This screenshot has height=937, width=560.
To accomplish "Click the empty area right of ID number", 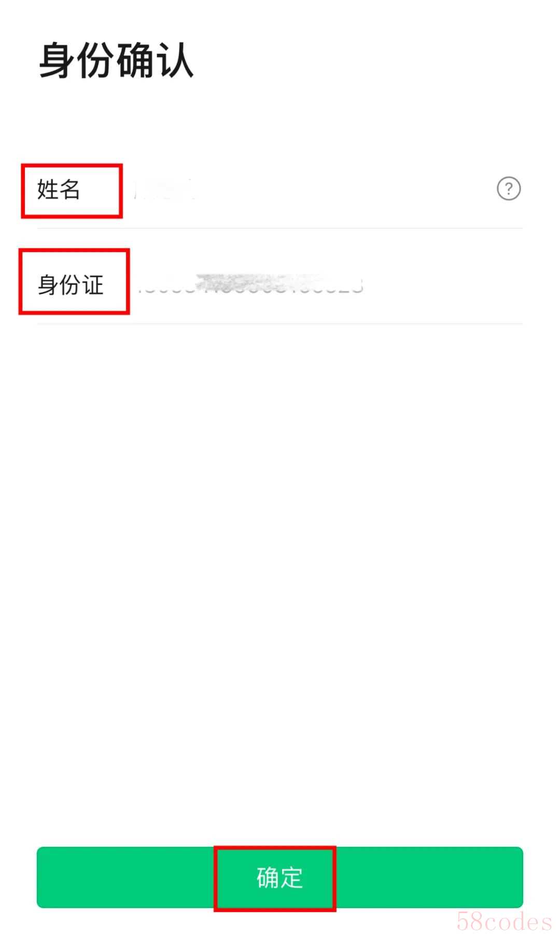I will click(x=443, y=284).
